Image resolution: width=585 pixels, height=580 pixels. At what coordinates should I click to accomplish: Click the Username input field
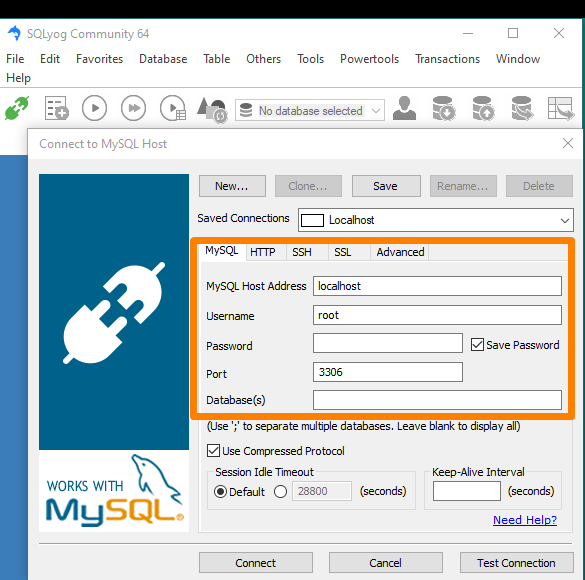[437, 315]
